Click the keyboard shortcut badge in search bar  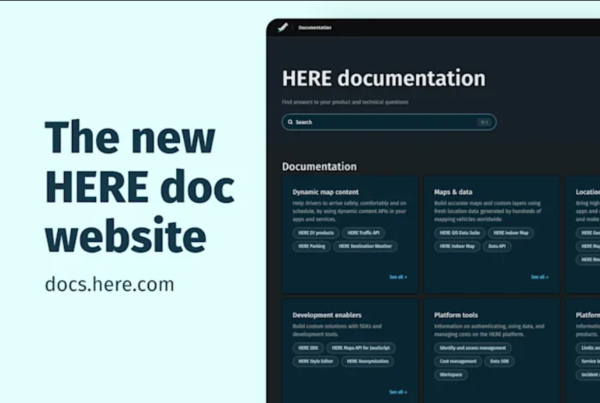483,122
